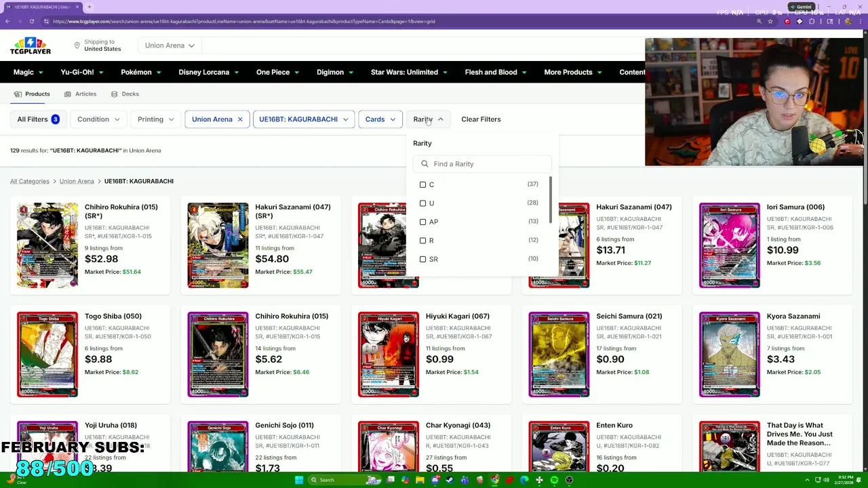Click the Articles tab icon
Viewport: 868px width, 488px height.
pyautogui.click(x=67, y=94)
